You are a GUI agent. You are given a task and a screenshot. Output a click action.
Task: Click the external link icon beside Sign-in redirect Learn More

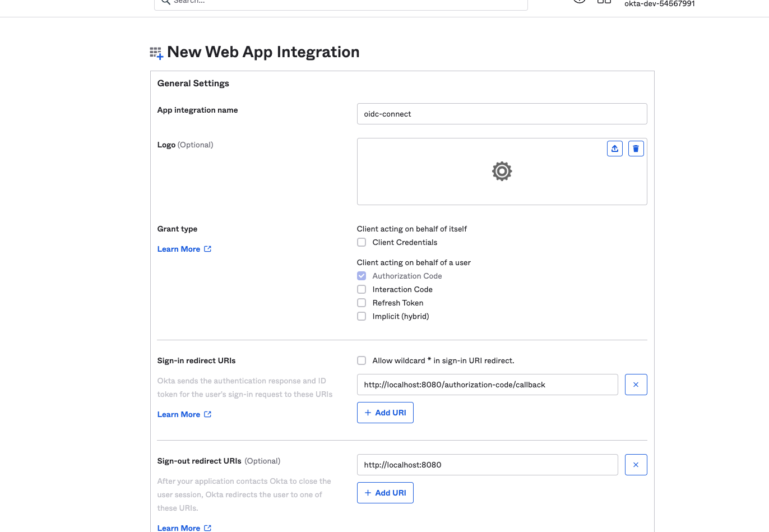tap(208, 414)
